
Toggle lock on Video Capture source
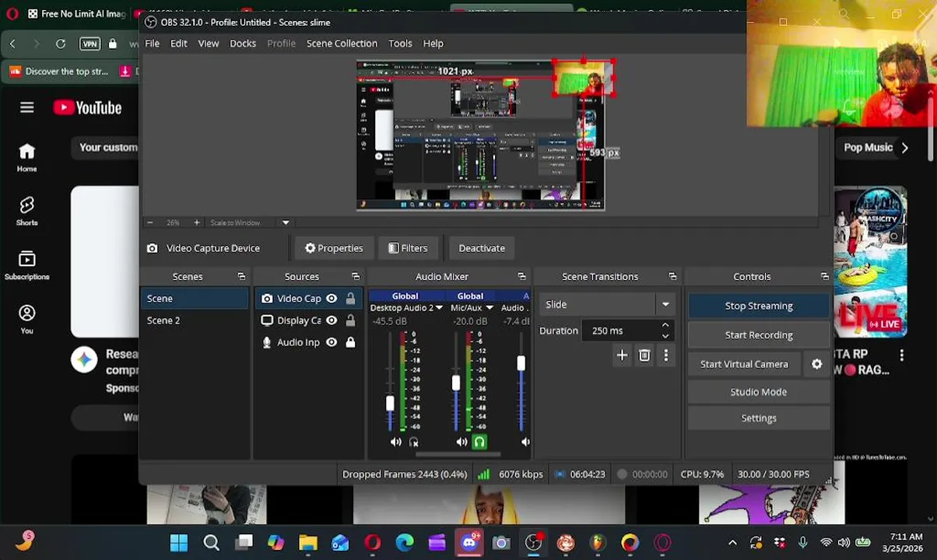(x=350, y=299)
